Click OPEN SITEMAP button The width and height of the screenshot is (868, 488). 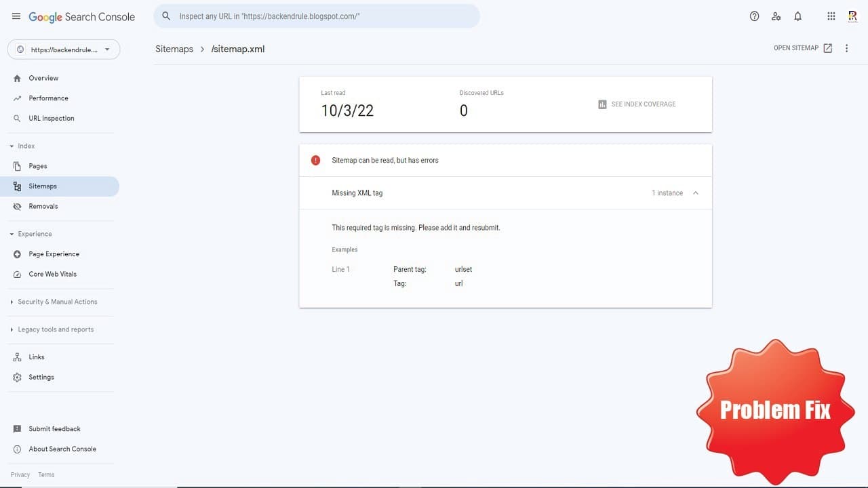[x=803, y=48]
